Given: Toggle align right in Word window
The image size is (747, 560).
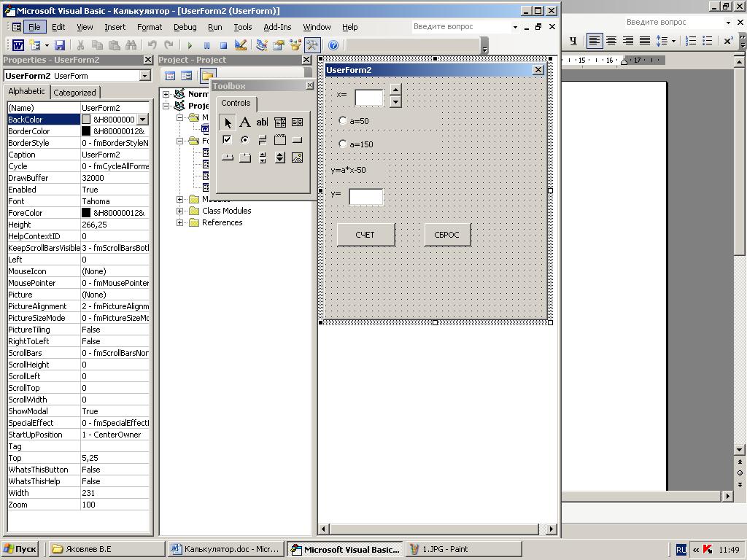Looking at the screenshot, I should coord(628,41).
